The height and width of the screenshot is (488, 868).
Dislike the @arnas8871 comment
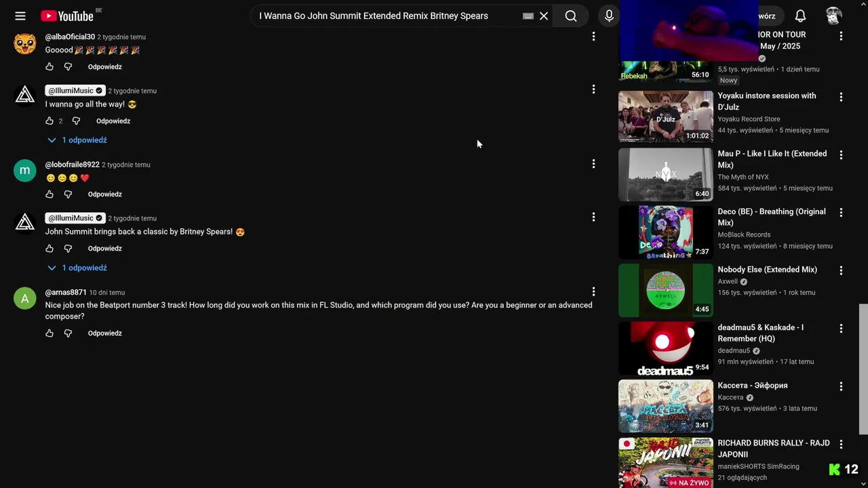click(x=68, y=333)
